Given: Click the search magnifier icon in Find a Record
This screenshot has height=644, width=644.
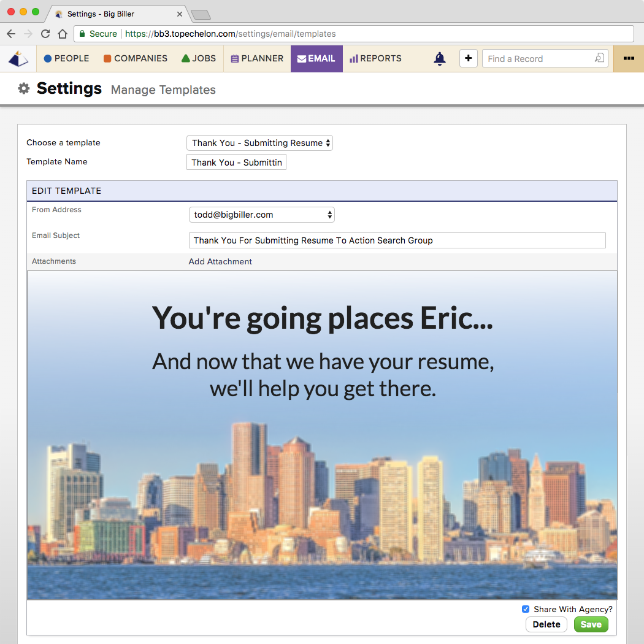Looking at the screenshot, I should pos(599,58).
